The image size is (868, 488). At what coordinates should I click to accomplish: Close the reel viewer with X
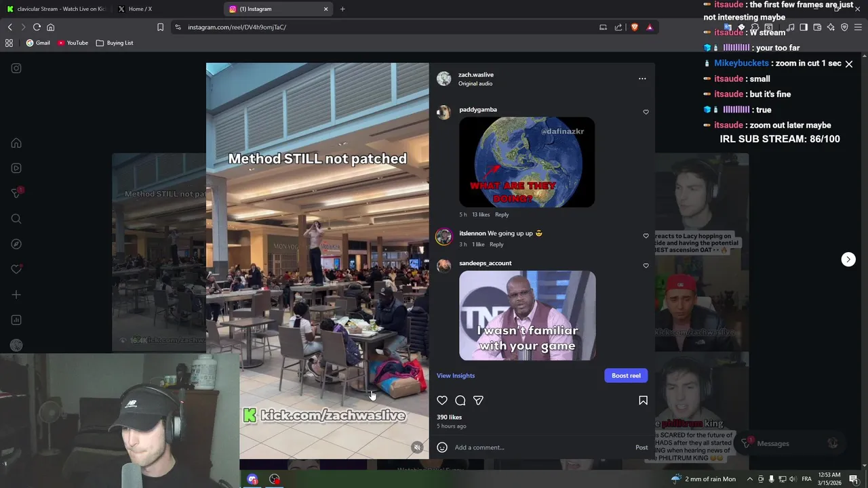click(x=848, y=64)
